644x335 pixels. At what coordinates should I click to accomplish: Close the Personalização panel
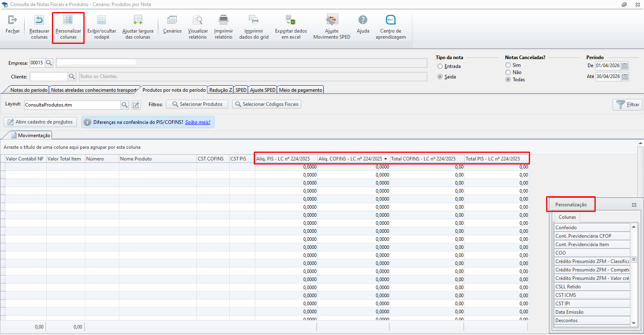click(634, 205)
